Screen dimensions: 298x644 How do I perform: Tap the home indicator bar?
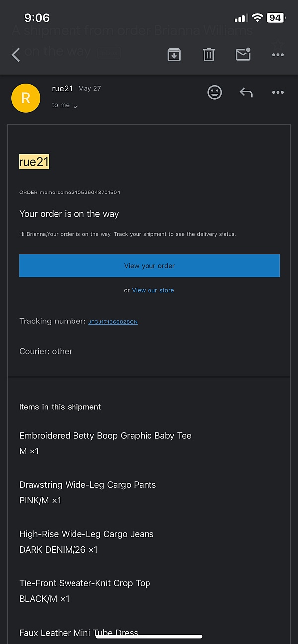point(149,637)
